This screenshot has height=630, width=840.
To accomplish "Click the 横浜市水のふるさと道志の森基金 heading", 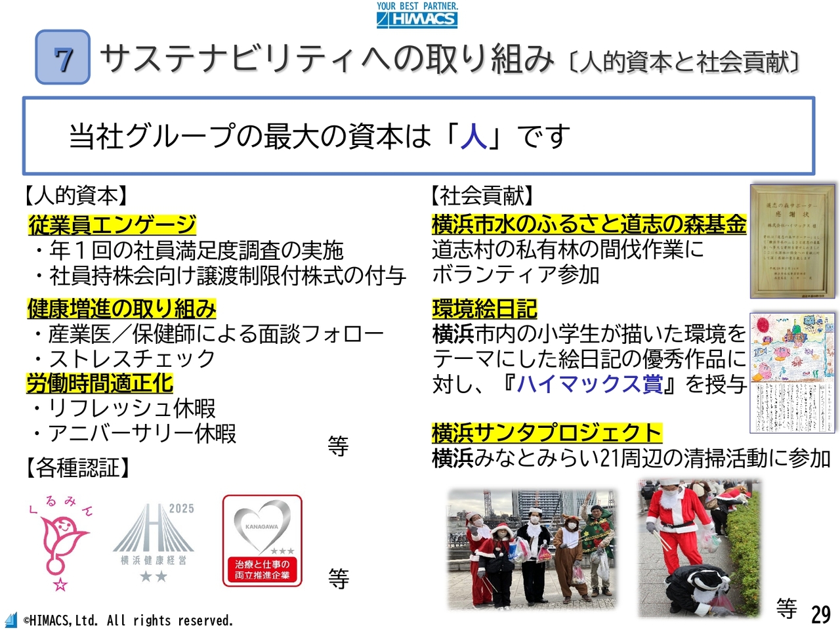I will coord(589,224).
